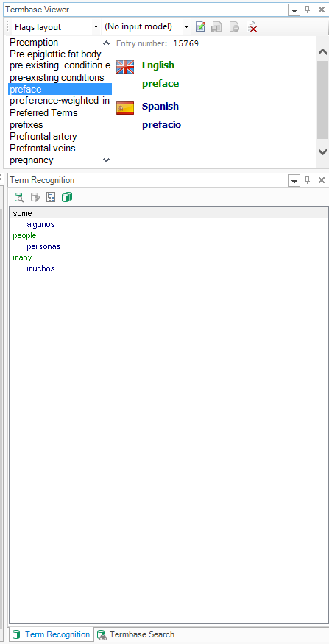The width and height of the screenshot is (329, 644).
Task: Open the Flags layout dropdown
Action: click(x=55, y=27)
